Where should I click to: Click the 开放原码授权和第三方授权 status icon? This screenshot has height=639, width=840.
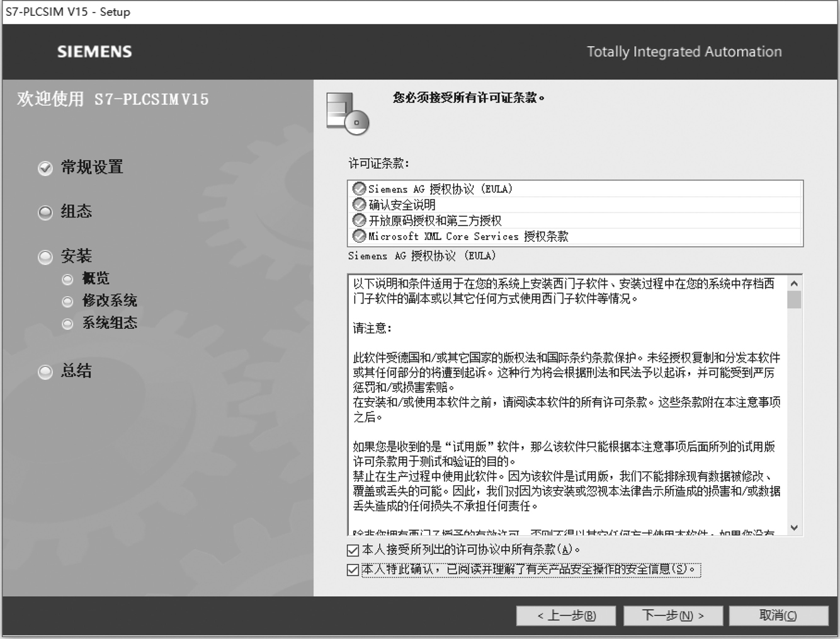[360, 220]
